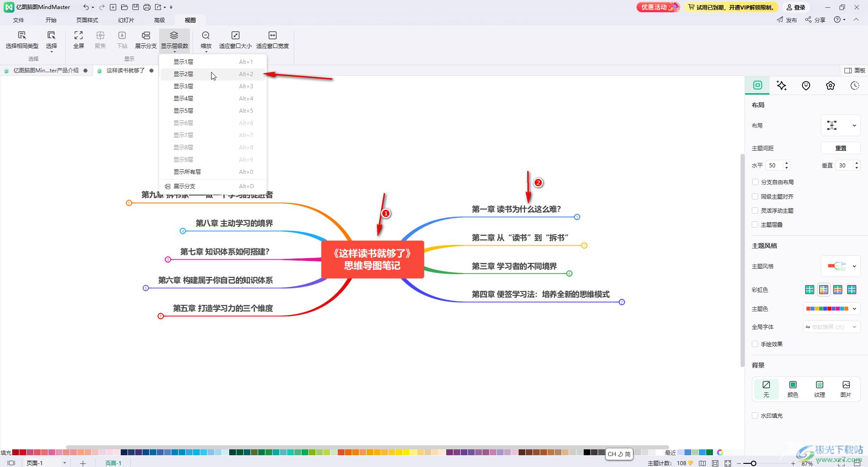Screen dimensions: 868x467
Task: Click the 分享 share button
Action: pyautogui.click(x=815, y=19)
